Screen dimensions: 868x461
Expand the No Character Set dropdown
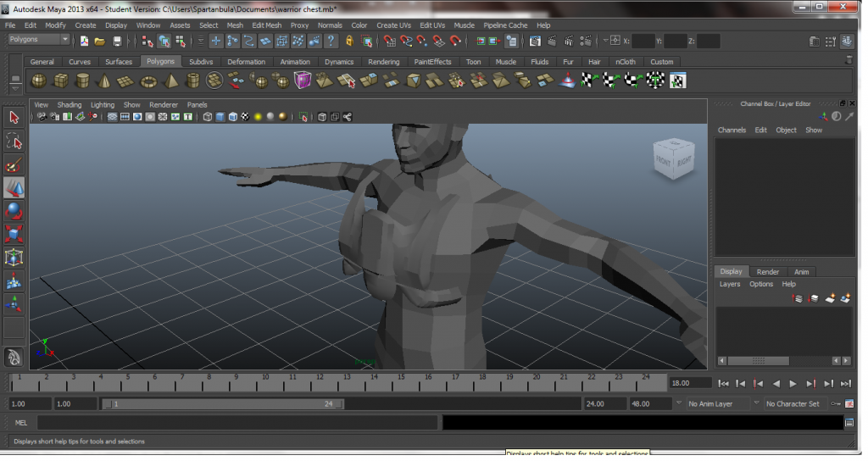point(797,404)
